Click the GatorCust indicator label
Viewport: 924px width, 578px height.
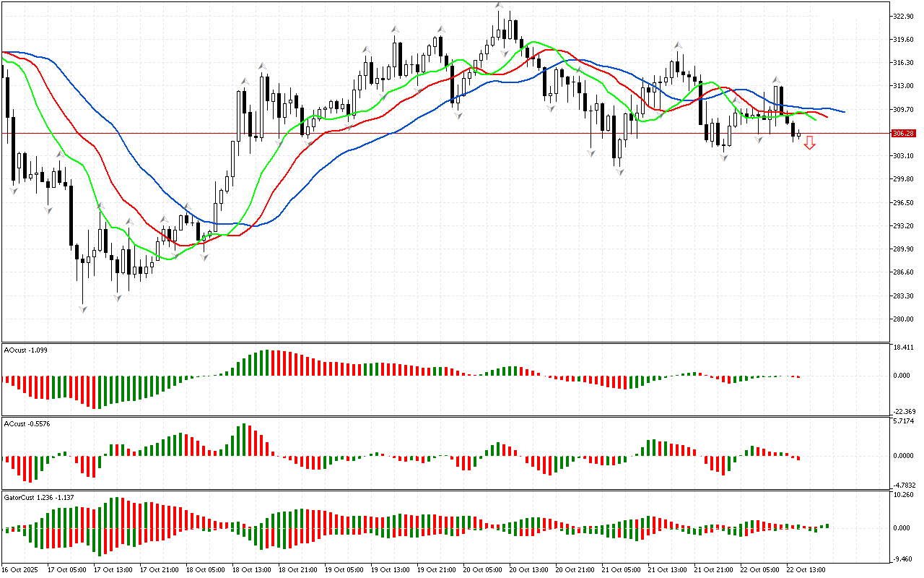38,498
